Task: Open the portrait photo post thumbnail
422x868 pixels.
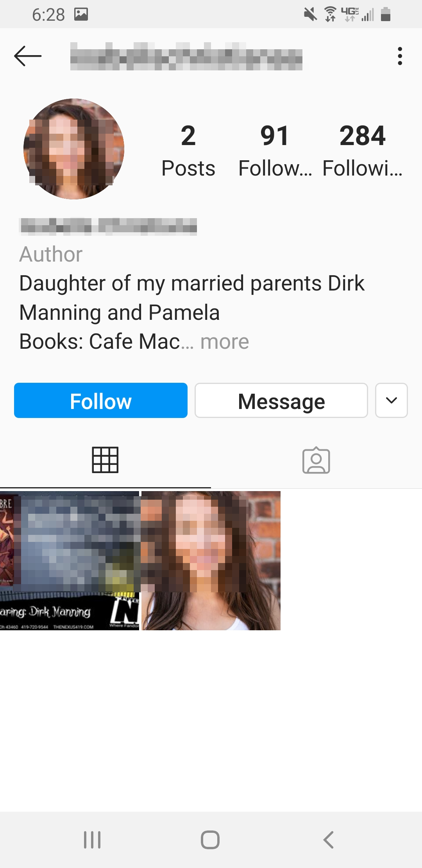Action: pyautogui.click(x=211, y=561)
